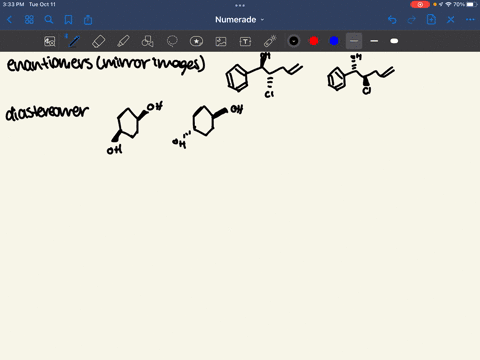480x360 pixels.
Task: Tap the status bar clock
Action: coord(13,4)
